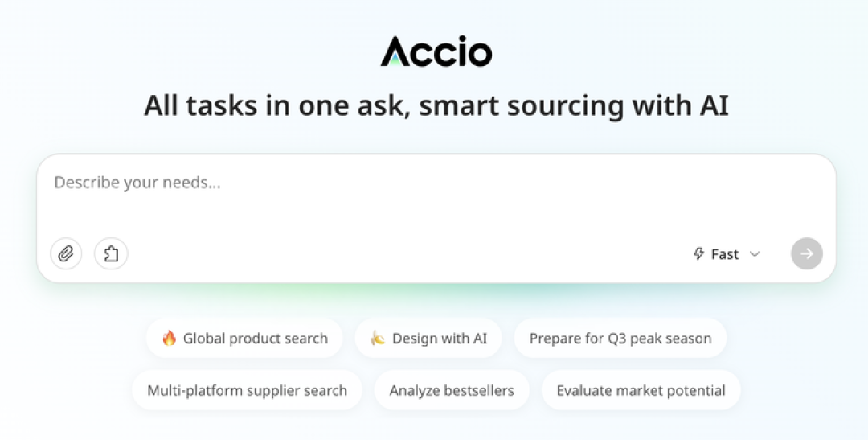Screen dimensions: 868x440
Task: Click the lightning bolt icon beside Fast
Action: tap(699, 254)
